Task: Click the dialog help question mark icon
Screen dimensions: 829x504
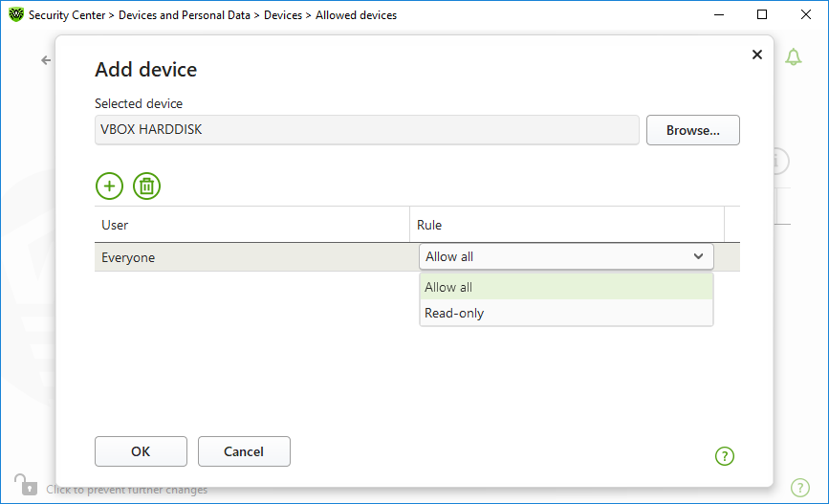Action: pyautogui.click(x=725, y=456)
